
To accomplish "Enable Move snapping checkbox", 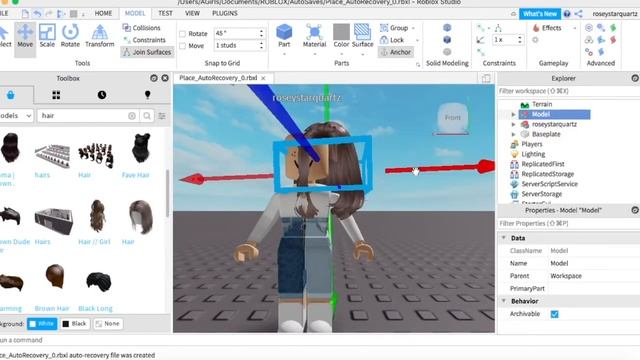I will click(182, 46).
